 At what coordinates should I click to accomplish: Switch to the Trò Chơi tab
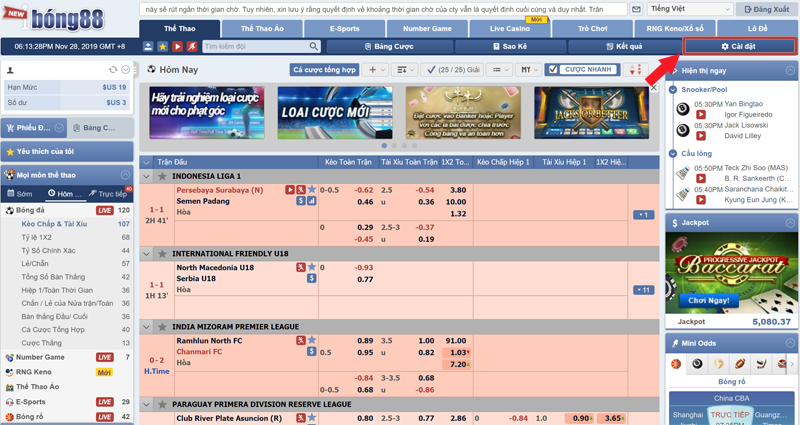point(592,29)
